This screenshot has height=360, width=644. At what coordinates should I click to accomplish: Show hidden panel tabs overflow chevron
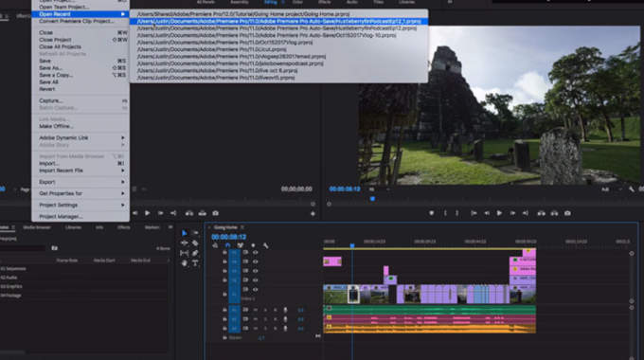170,226
